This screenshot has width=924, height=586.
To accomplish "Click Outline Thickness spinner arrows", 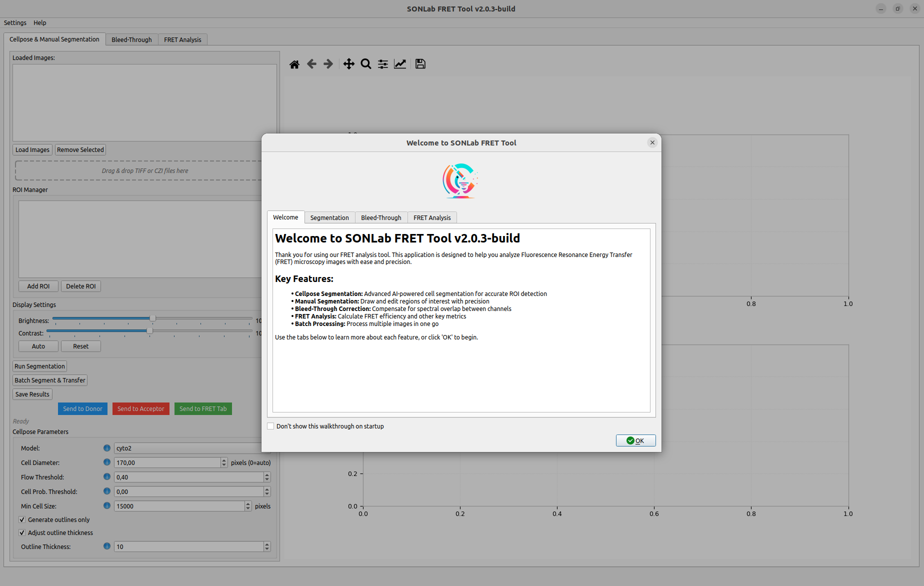I will pyautogui.click(x=267, y=546).
